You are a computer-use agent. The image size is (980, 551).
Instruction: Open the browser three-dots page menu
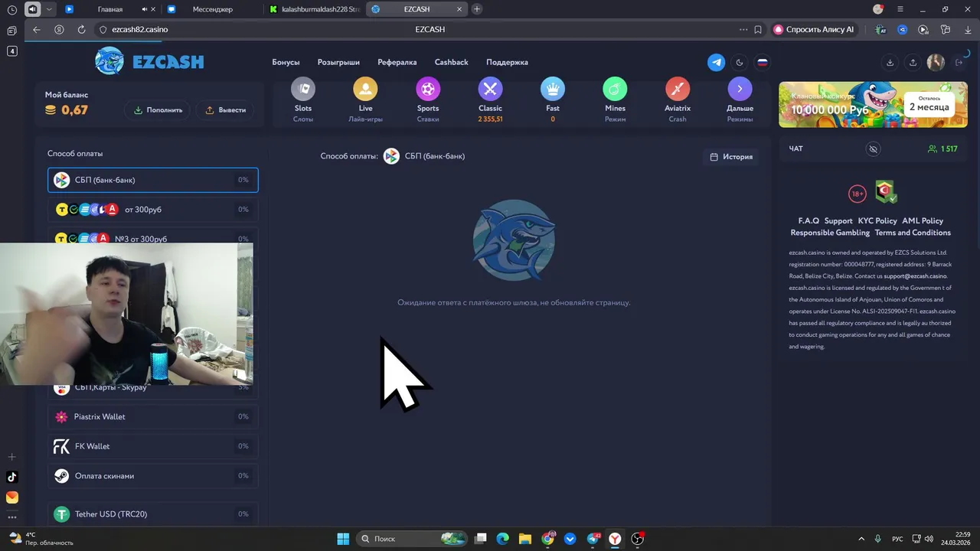pyautogui.click(x=743, y=30)
